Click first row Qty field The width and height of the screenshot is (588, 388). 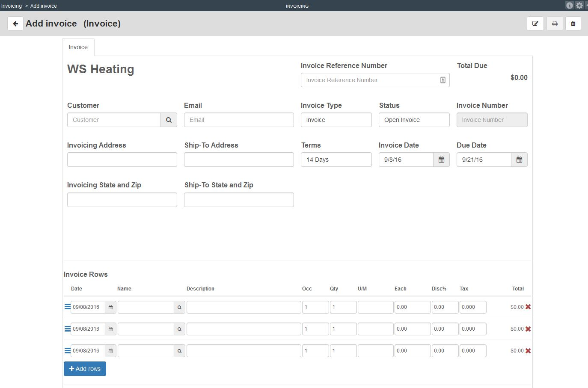[343, 307]
